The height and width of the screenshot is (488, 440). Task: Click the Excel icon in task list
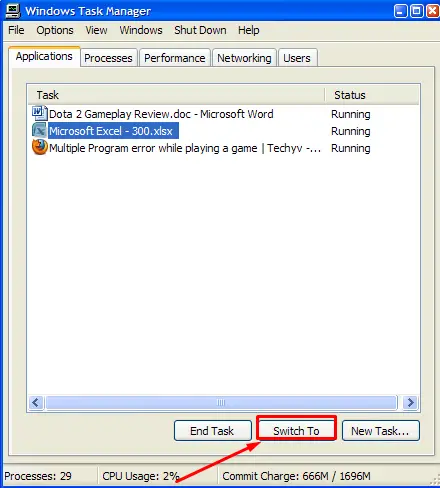point(39,130)
